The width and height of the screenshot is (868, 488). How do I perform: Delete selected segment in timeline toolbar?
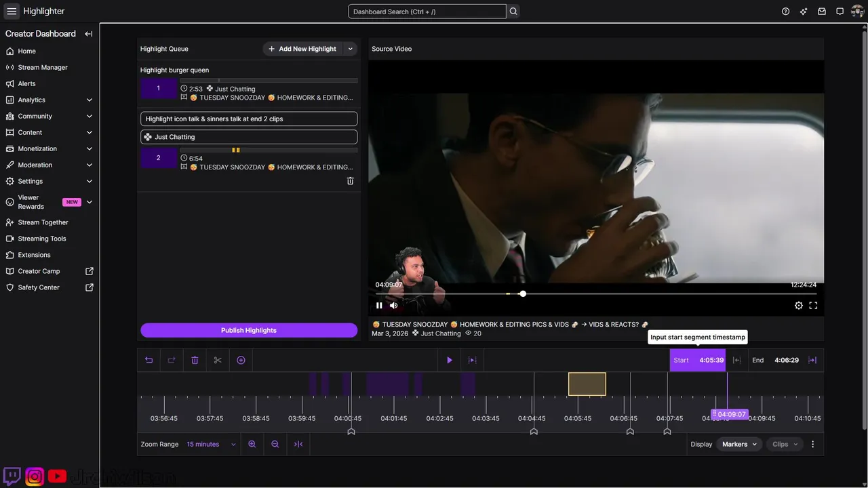click(x=195, y=360)
